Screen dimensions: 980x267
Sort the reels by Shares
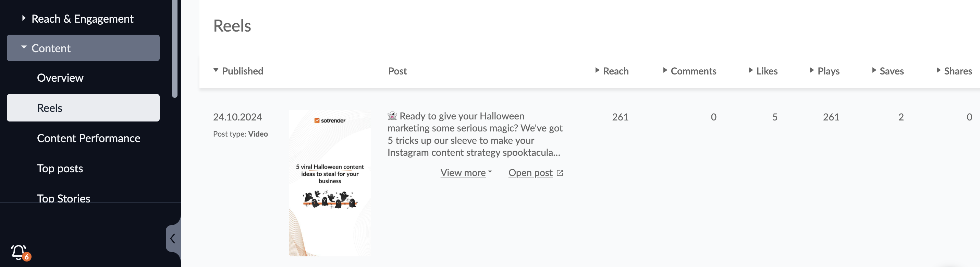[957, 71]
